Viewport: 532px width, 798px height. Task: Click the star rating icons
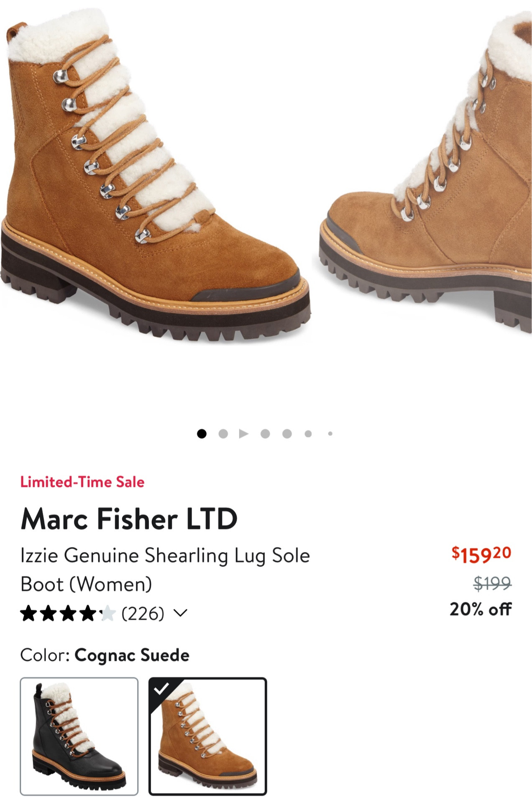(x=67, y=614)
